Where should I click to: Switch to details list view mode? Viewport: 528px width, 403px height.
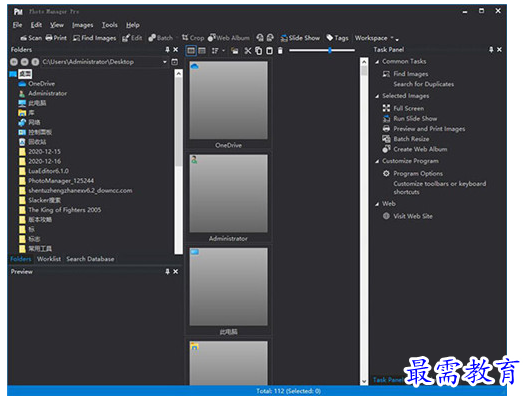(x=202, y=51)
